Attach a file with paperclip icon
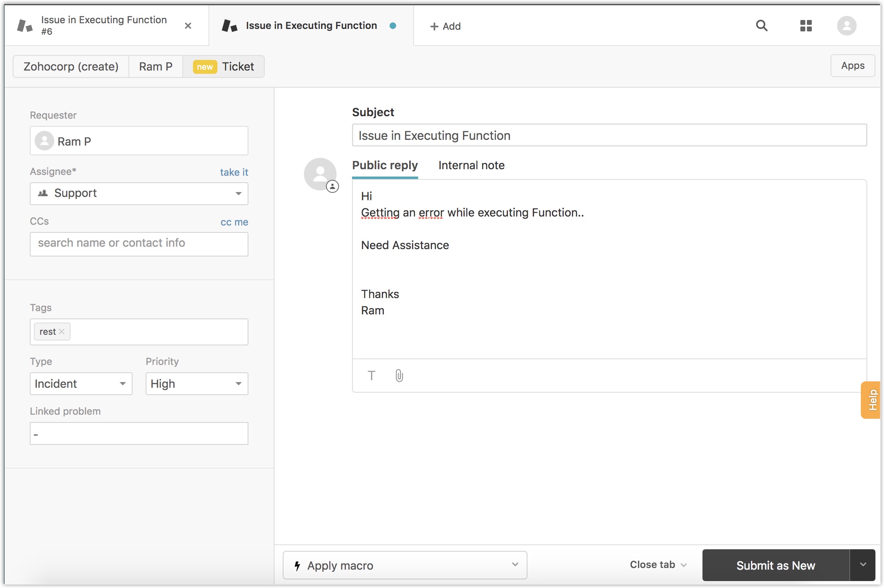 [399, 375]
